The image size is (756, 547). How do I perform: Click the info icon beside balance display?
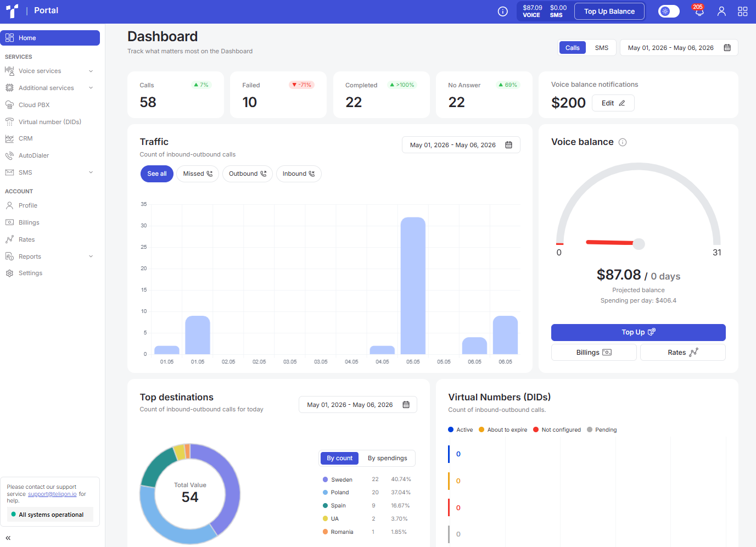coord(503,12)
